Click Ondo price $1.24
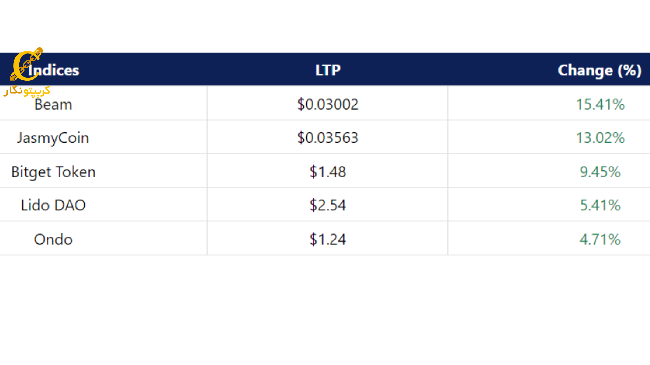This screenshot has width=650, height=365. (327, 239)
